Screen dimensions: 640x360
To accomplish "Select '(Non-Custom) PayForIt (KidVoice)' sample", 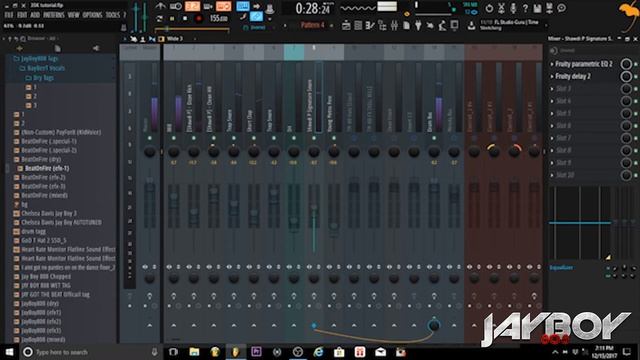I will [x=61, y=132].
